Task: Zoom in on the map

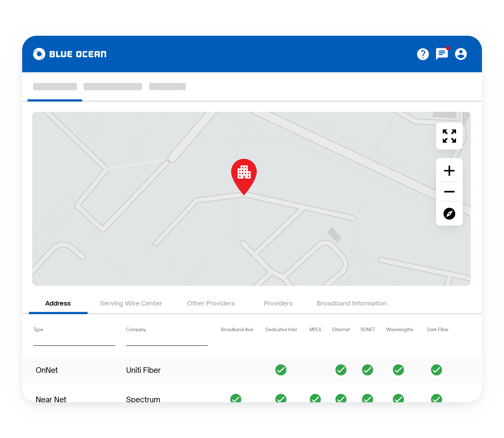Action: point(449,171)
